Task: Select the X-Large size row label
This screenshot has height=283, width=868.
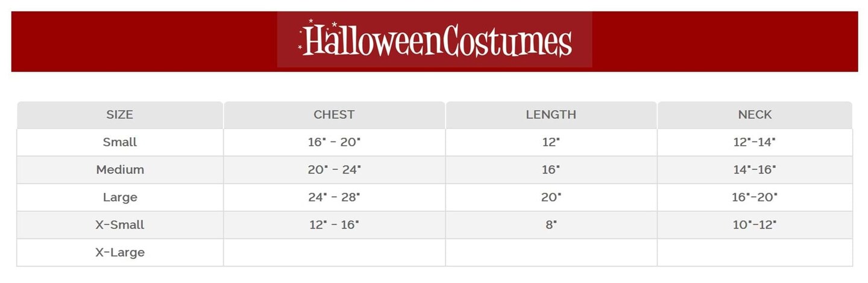Action: coord(120,253)
